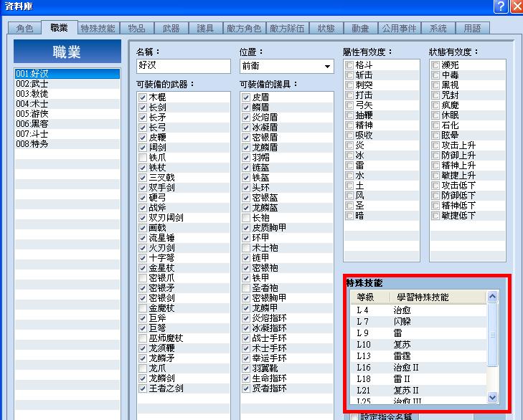Click the 等級 column header
This screenshot has height=420, width=523.
370,297
